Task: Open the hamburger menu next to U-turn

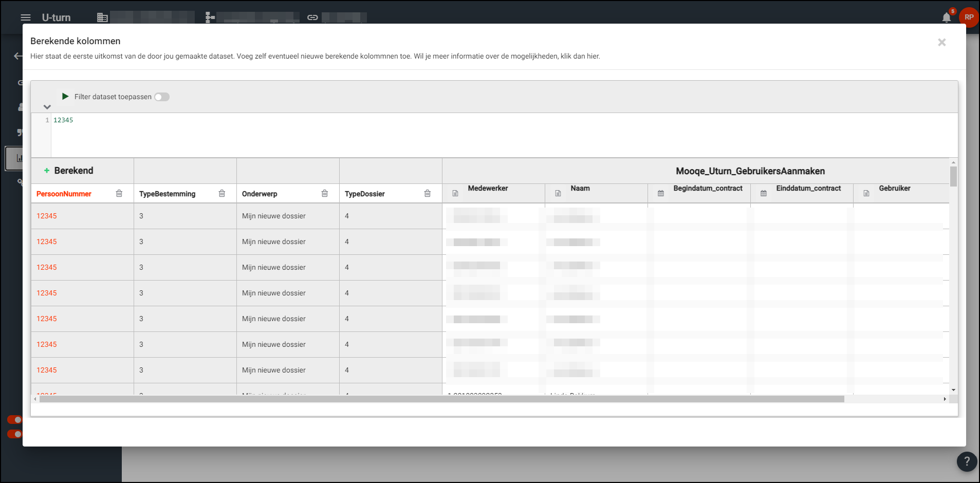Action: [x=26, y=17]
